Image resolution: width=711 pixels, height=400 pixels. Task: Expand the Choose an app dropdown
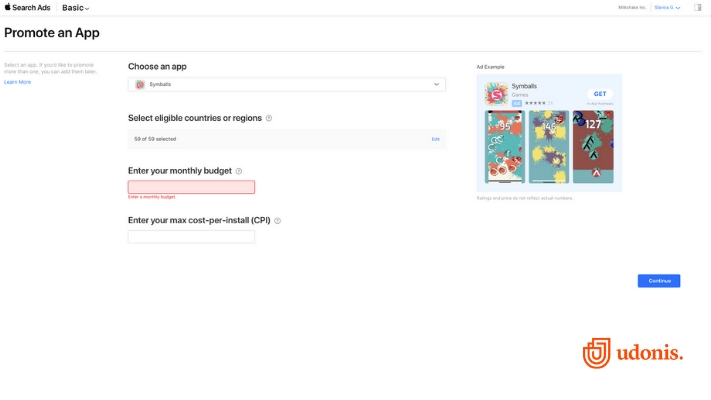click(x=287, y=84)
